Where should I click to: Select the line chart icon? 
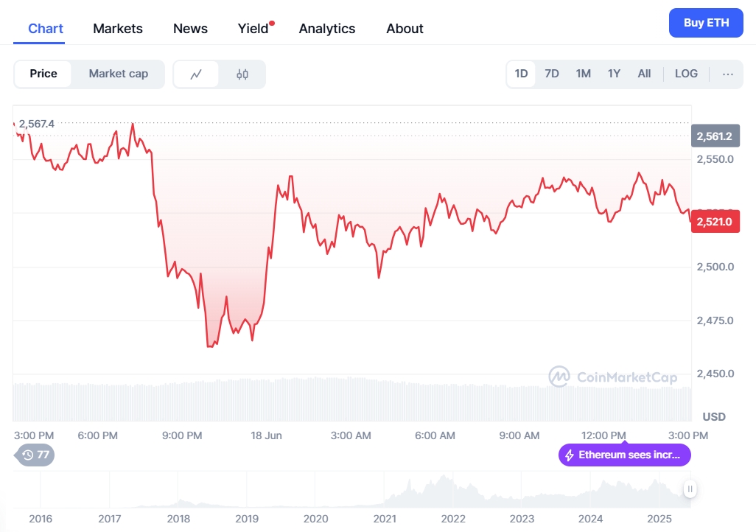[196, 74]
